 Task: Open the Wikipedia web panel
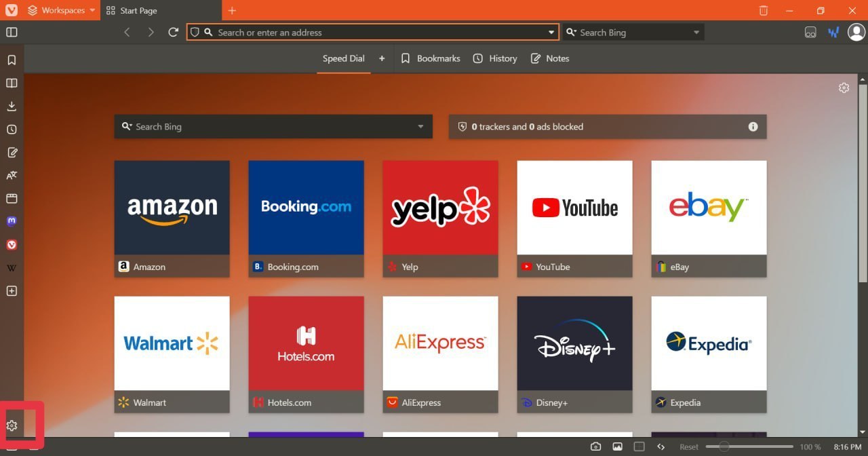pos(12,267)
